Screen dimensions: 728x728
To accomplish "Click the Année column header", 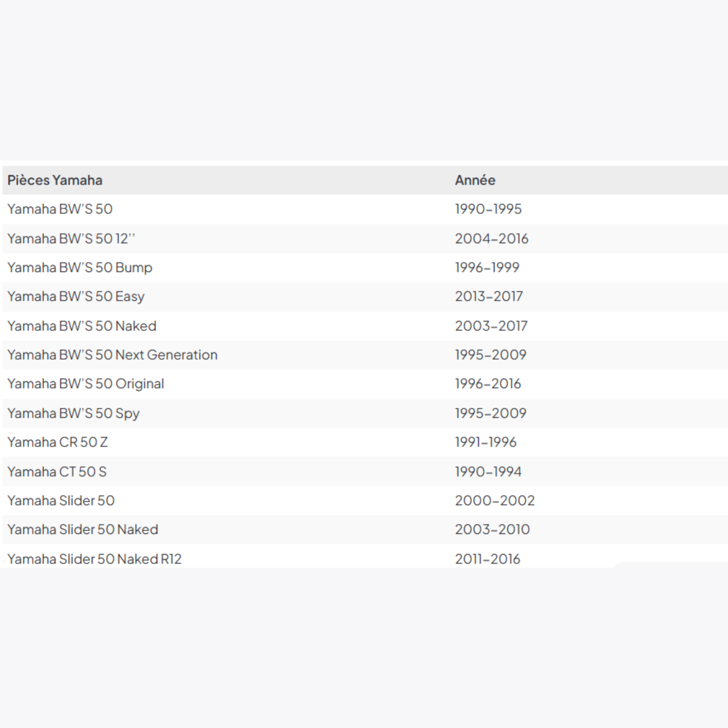I will click(x=475, y=180).
